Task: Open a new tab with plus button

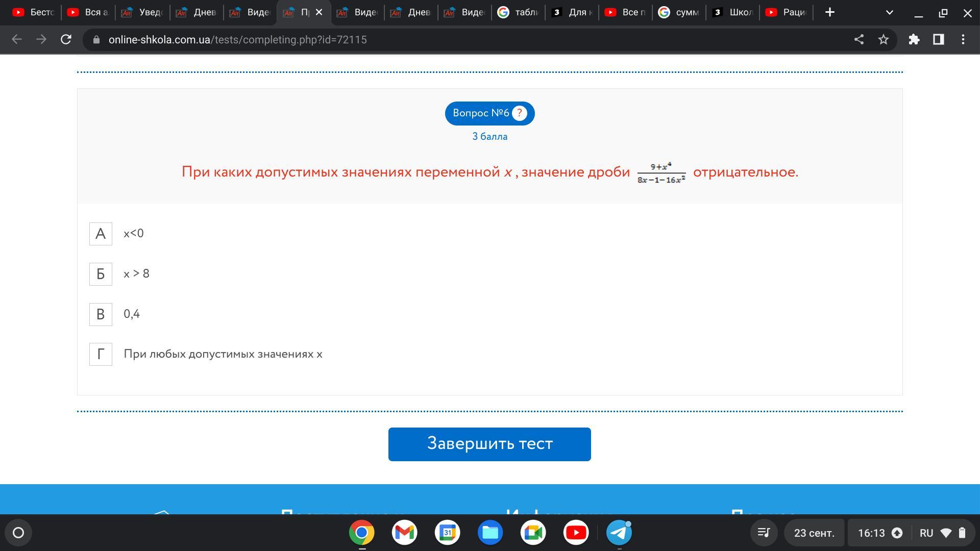Action: tap(830, 12)
